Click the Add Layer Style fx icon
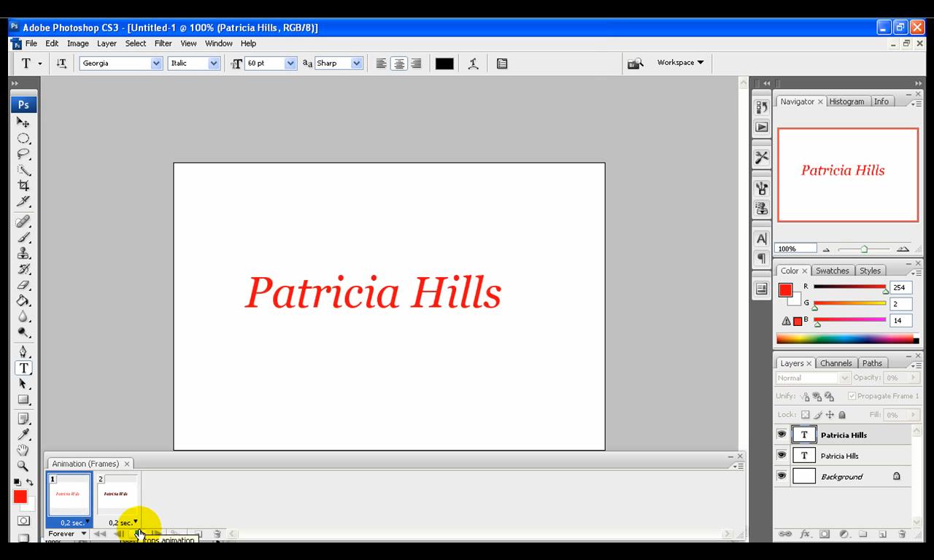934x560 pixels. point(805,534)
